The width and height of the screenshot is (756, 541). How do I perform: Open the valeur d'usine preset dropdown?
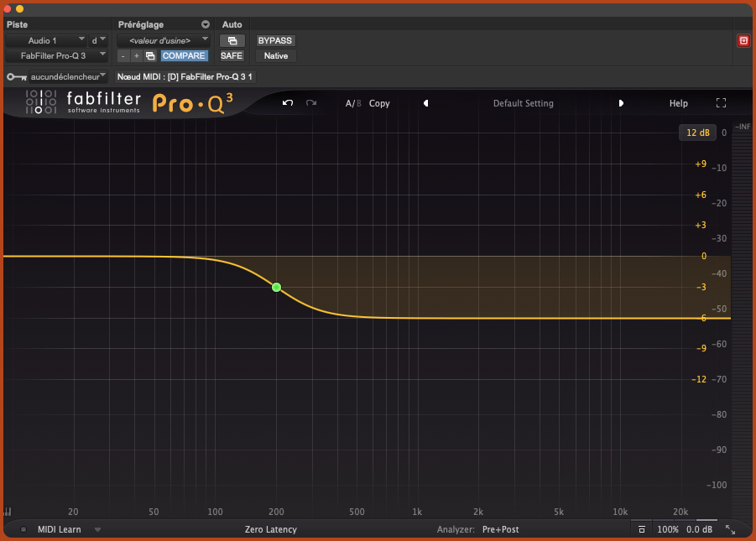pos(163,40)
